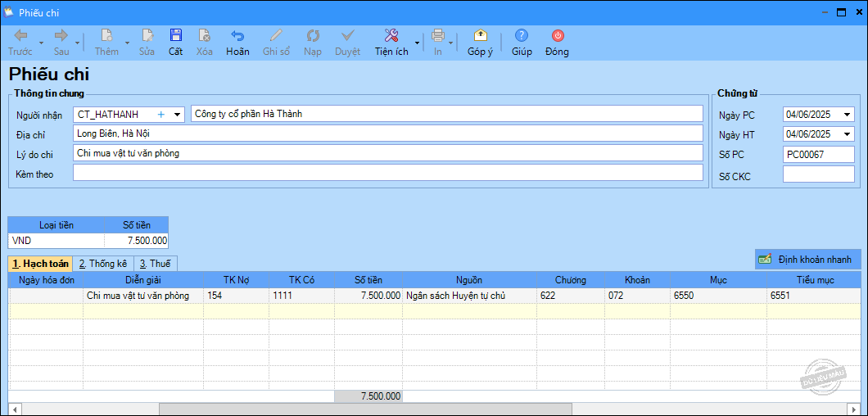Undo changes with Hoãn
The image size is (868, 416).
237,43
